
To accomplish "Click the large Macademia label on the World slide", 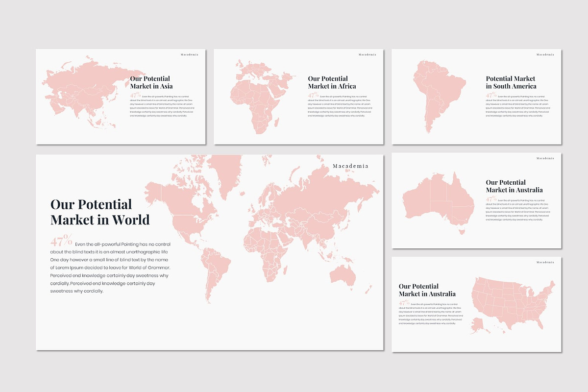I will pos(350,166).
